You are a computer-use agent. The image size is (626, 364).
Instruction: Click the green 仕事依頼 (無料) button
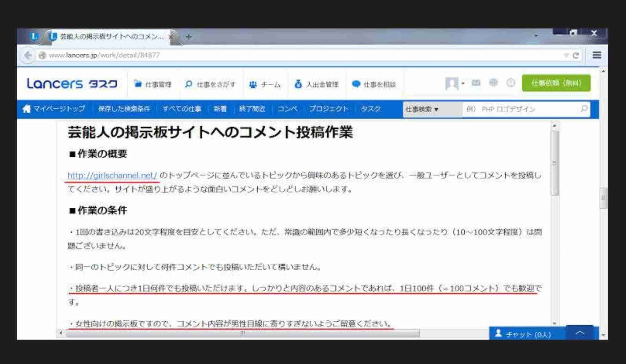pos(556,83)
